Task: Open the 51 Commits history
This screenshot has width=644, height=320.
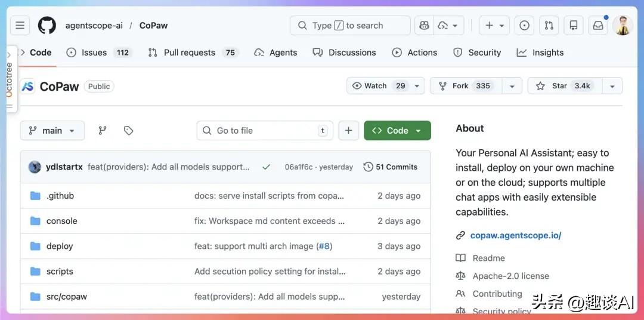Action: [x=391, y=167]
